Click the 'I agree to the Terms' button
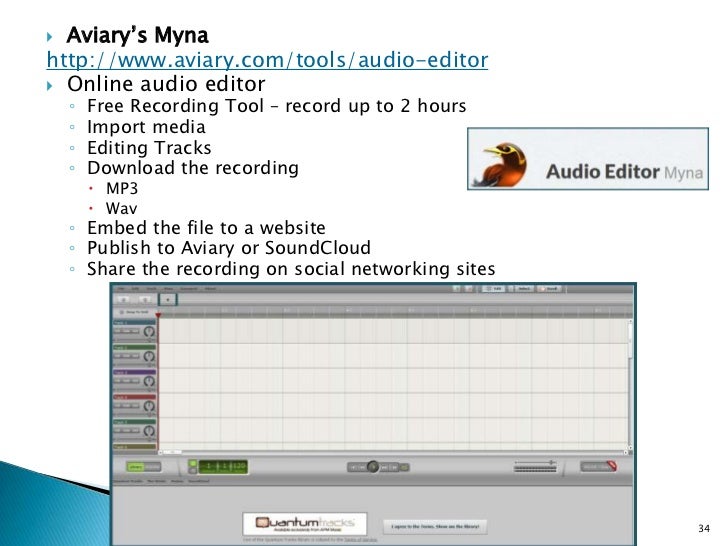This screenshot has height=546, width=728. click(435, 526)
